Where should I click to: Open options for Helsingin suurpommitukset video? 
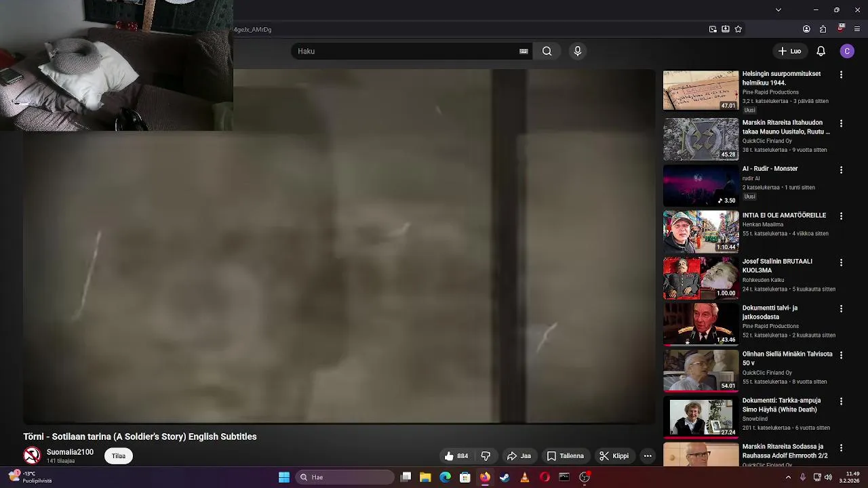point(841,75)
